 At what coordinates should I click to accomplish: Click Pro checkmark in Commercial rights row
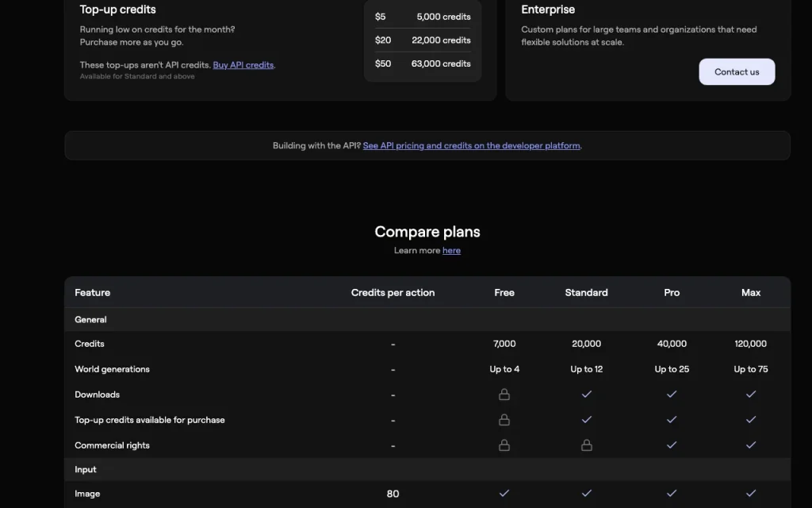(x=672, y=444)
